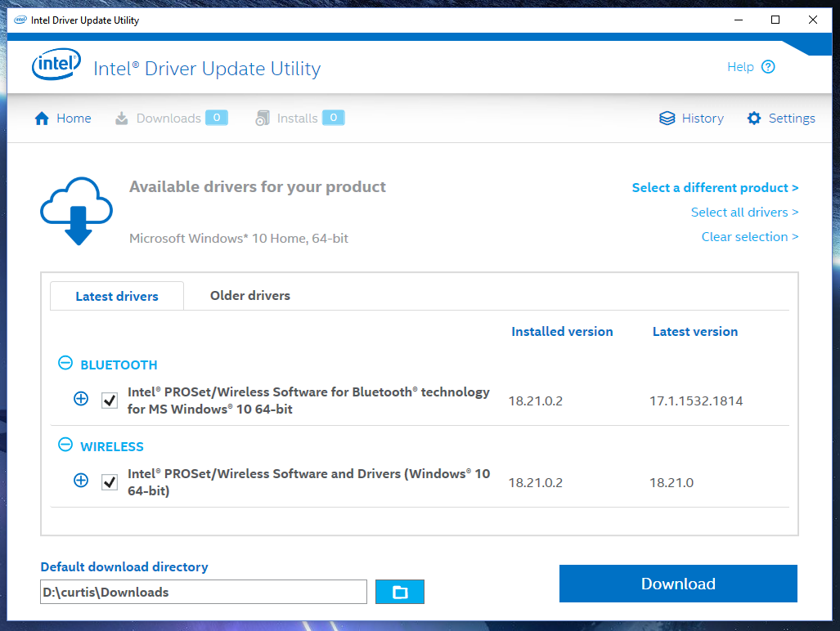Expand details of Bluetooth PROSet driver
This screenshot has height=631, width=840.
(81, 399)
